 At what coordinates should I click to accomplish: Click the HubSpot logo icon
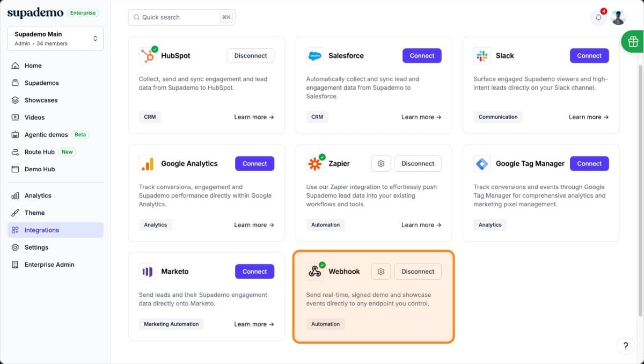(x=147, y=56)
